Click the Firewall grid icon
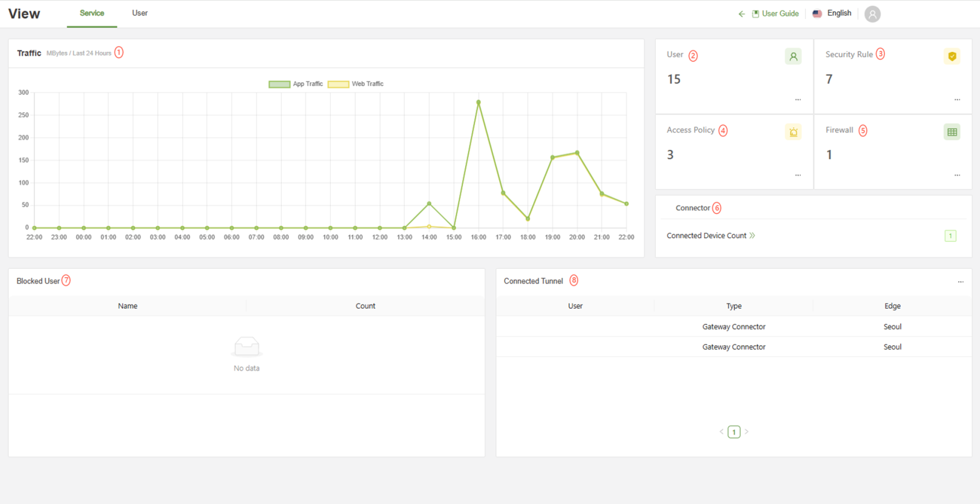Image resolution: width=980 pixels, height=504 pixels. tap(951, 132)
